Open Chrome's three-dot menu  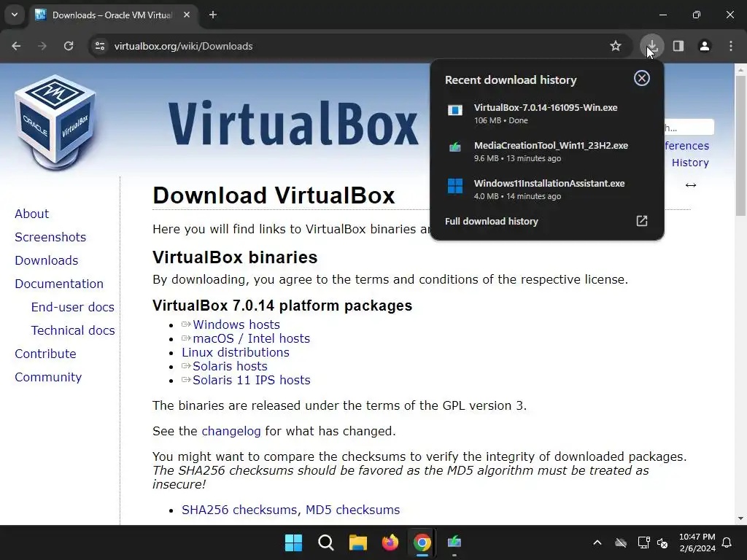(x=731, y=46)
